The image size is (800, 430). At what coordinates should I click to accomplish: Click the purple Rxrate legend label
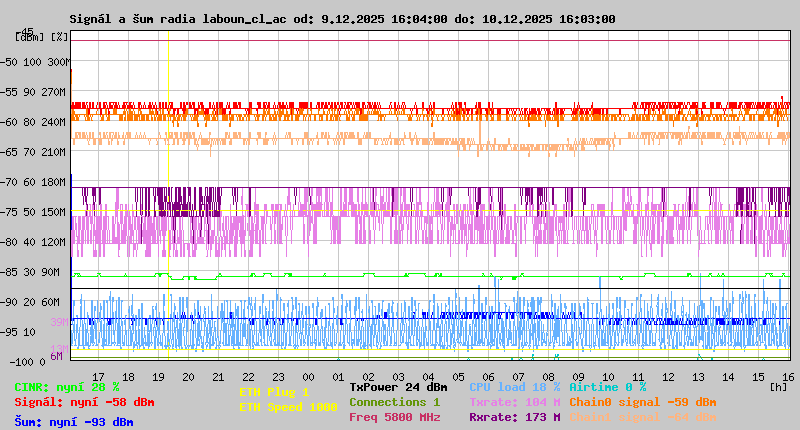coord(514,417)
